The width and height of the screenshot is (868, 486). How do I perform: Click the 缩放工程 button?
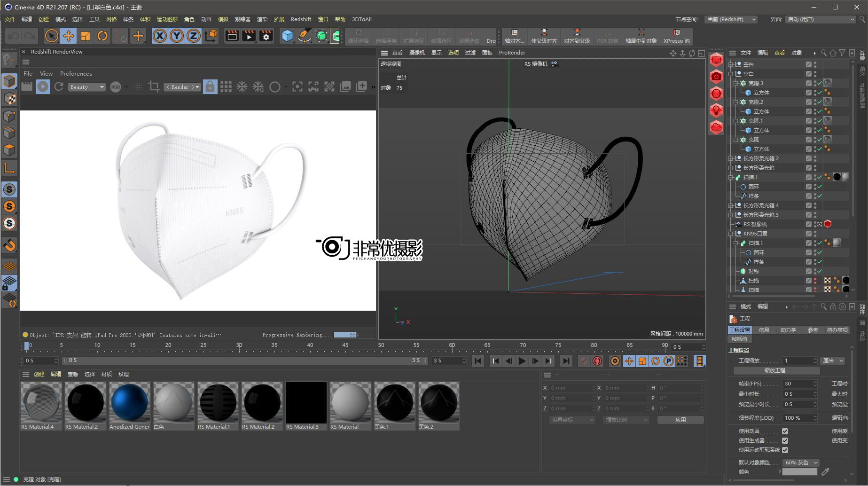(776, 370)
